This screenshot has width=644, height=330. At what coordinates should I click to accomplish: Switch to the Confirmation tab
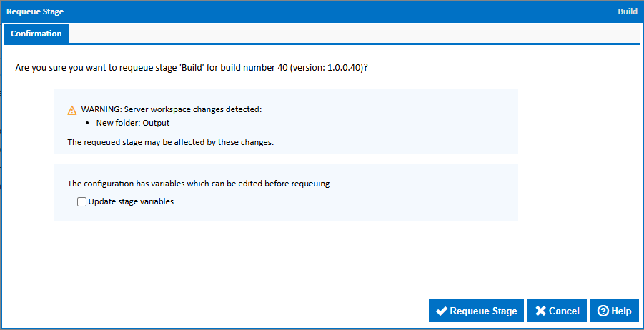(x=36, y=34)
